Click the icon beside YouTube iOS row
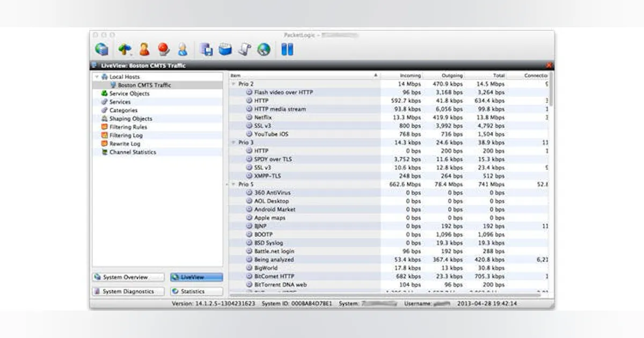 point(249,134)
